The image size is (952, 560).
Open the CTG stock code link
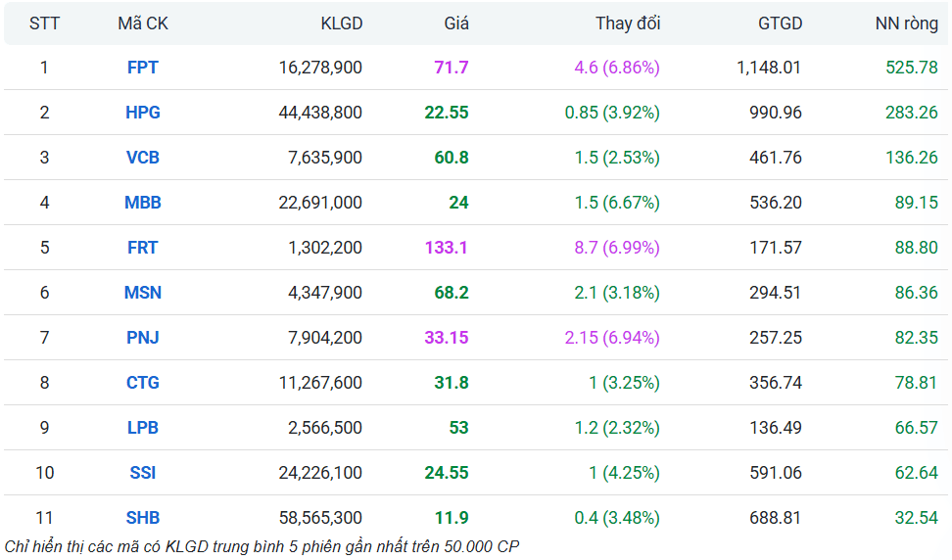[x=143, y=382]
